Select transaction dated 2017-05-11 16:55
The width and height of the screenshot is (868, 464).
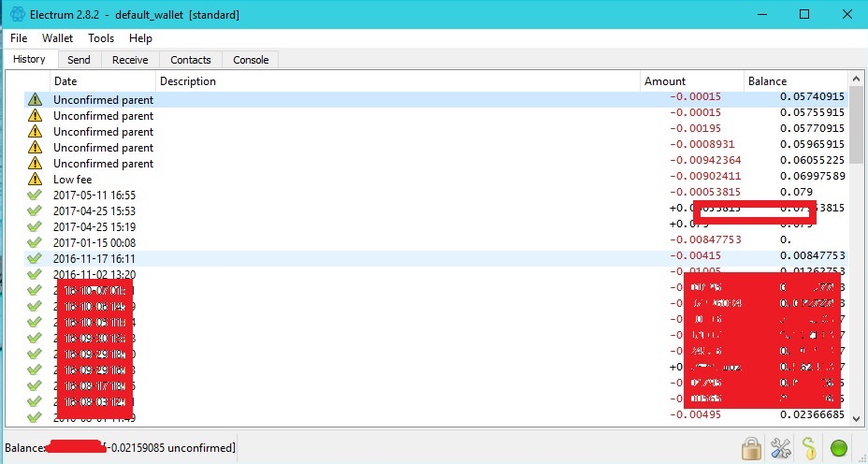pos(436,195)
